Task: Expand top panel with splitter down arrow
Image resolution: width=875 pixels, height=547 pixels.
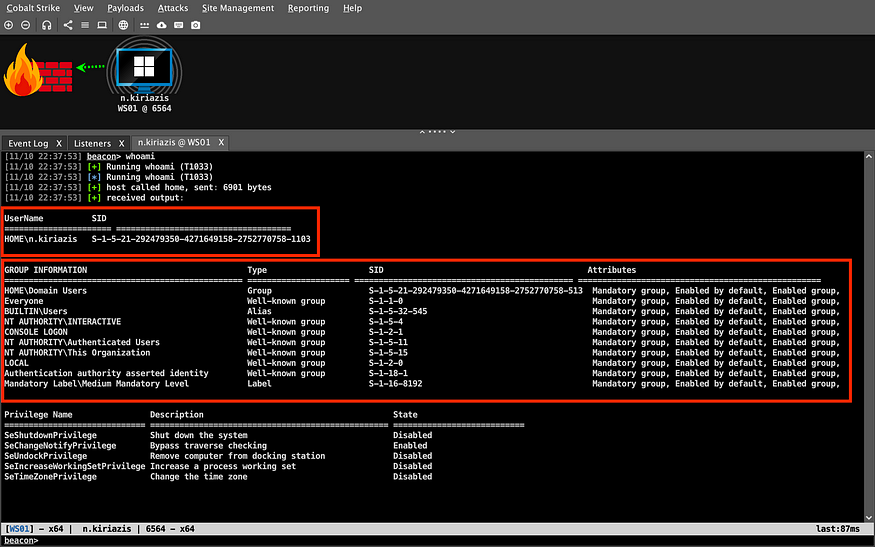Action: pos(453,132)
